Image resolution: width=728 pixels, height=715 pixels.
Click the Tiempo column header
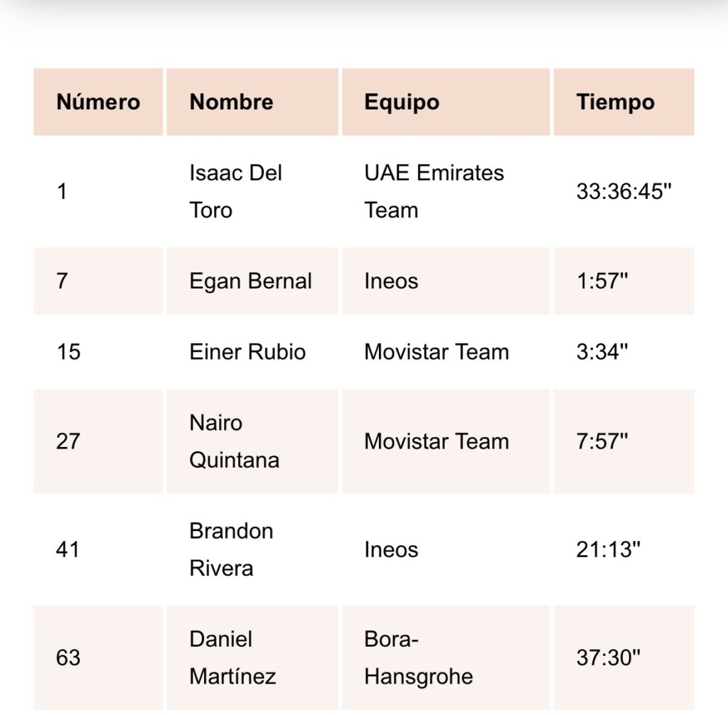click(x=616, y=102)
